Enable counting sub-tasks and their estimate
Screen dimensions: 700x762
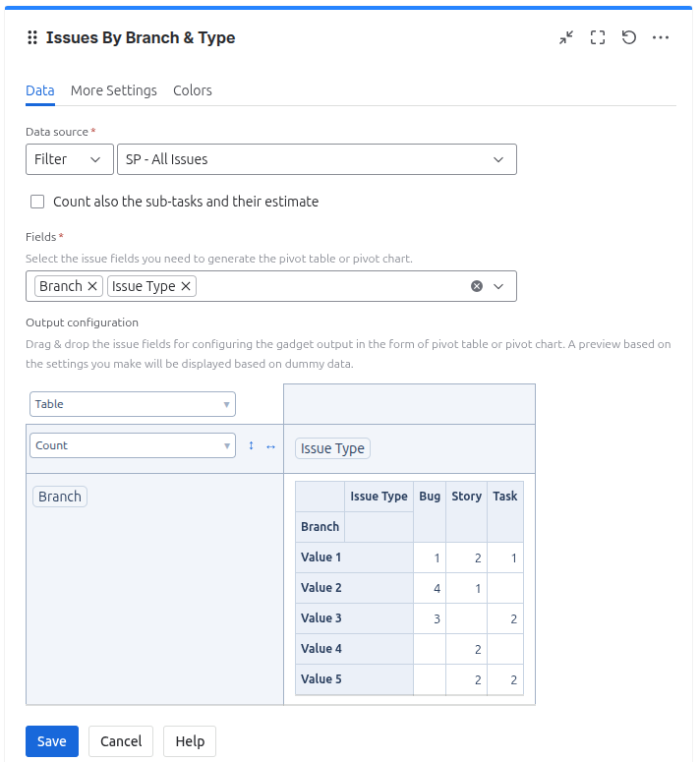[37, 202]
